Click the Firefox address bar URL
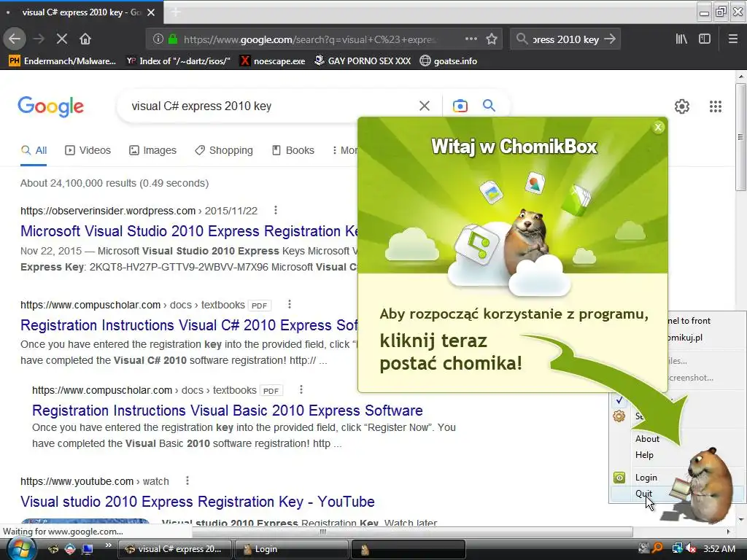 tap(309, 39)
